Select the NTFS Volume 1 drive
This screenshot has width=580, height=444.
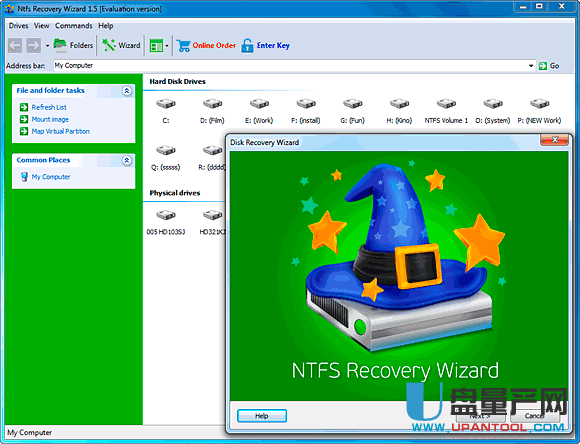(x=446, y=111)
